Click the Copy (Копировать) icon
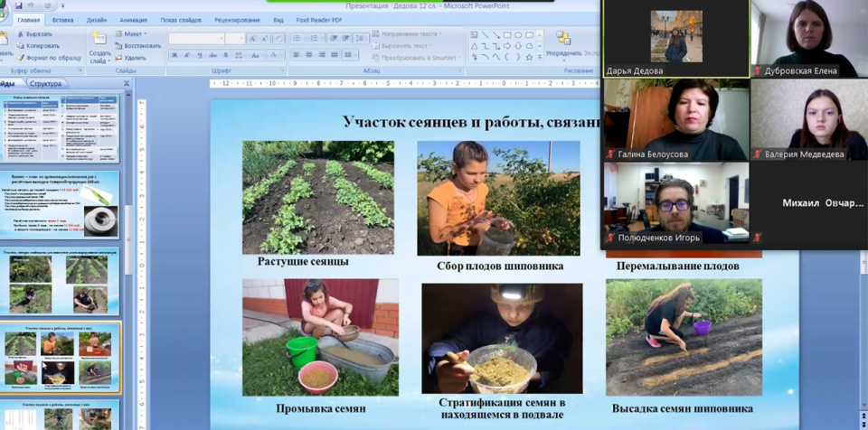Screen dimensions: 868x430 19,45
